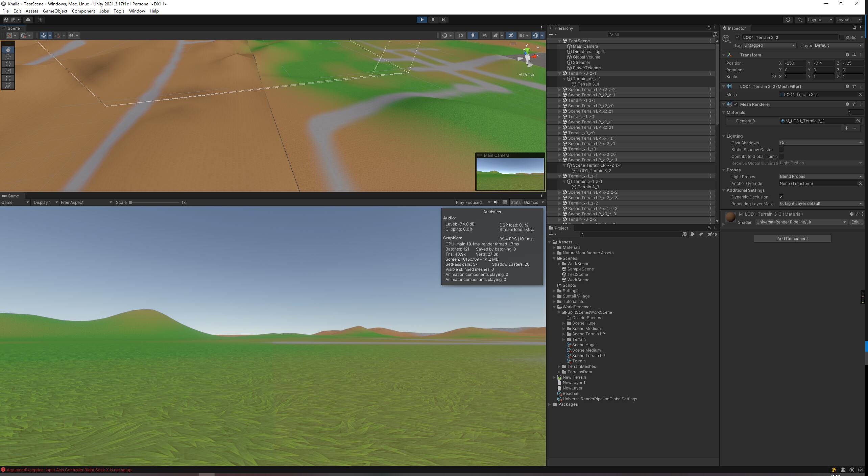Expand the Materials folder in Project
868x476 pixels.
[554, 247]
